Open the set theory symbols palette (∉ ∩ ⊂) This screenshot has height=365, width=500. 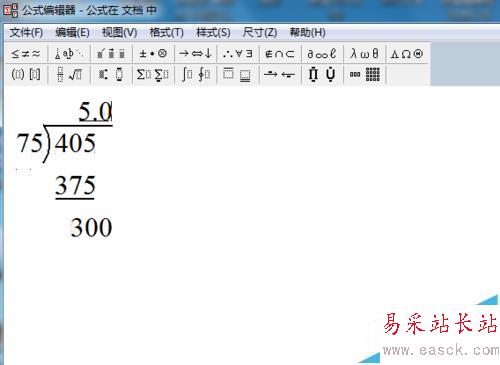[x=280, y=54]
